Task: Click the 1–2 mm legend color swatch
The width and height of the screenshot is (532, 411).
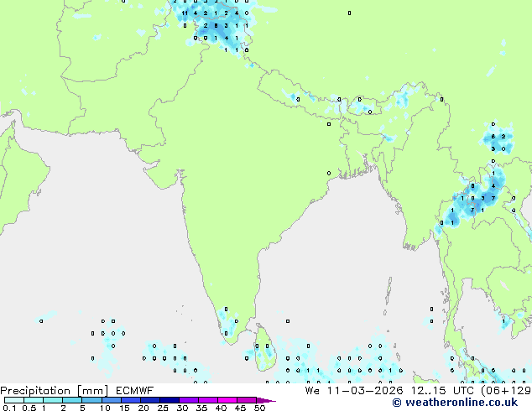Action: click(53, 400)
